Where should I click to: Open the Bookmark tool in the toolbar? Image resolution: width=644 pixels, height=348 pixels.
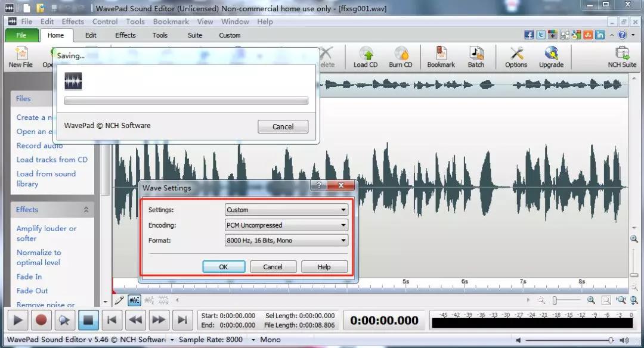[x=441, y=57]
